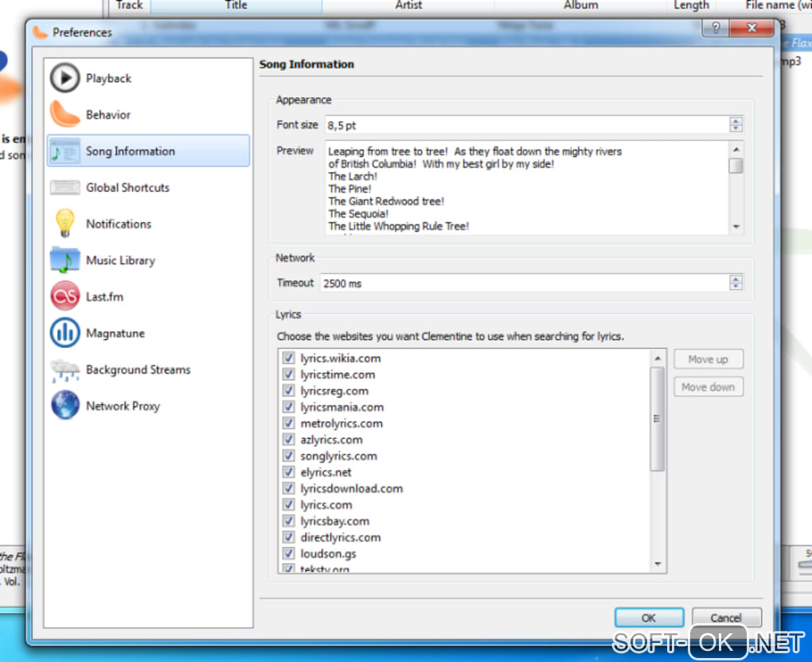Open the Playback settings page
This screenshot has height=662, width=812.
[x=148, y=78]
